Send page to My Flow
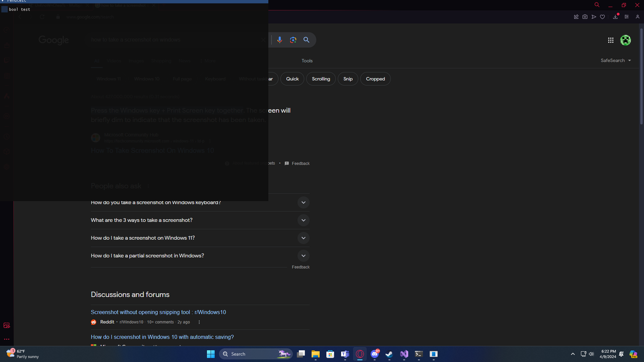 click(x=594, y=17)
